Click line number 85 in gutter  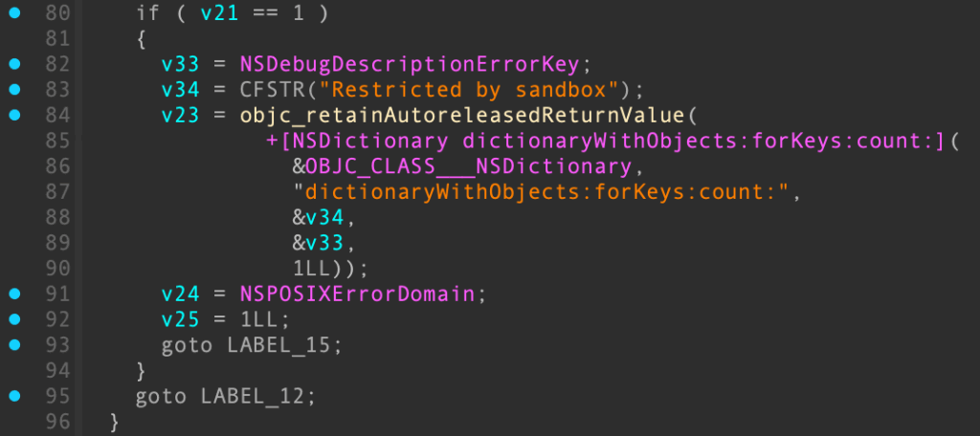point(57,142)
